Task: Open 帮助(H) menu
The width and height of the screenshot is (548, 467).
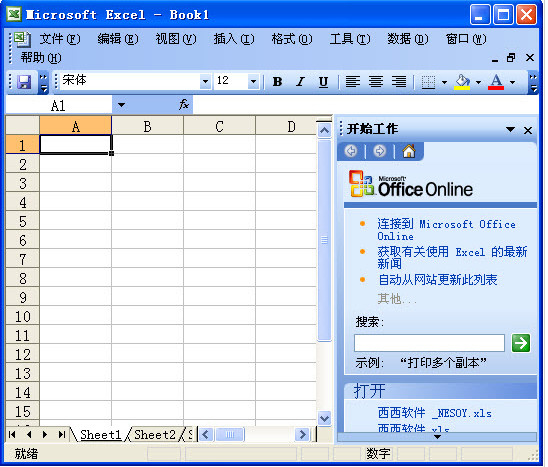Action: tap(41, 58)
